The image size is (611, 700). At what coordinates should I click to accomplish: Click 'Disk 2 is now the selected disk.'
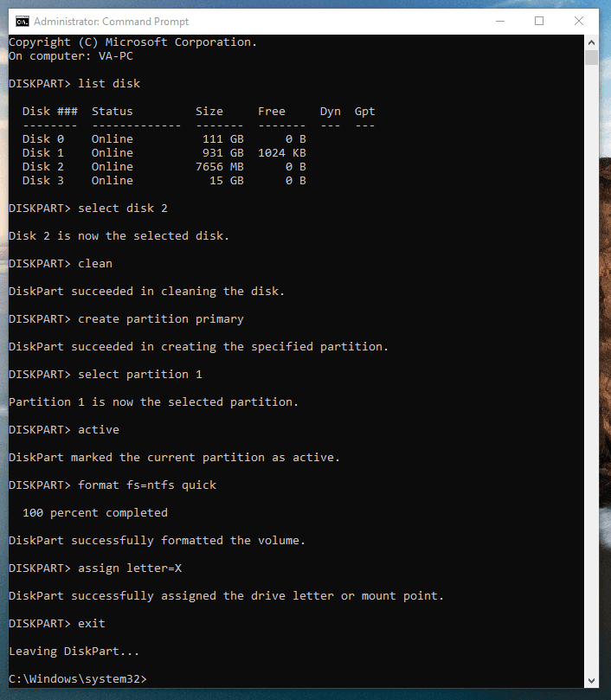coord(119,236)
